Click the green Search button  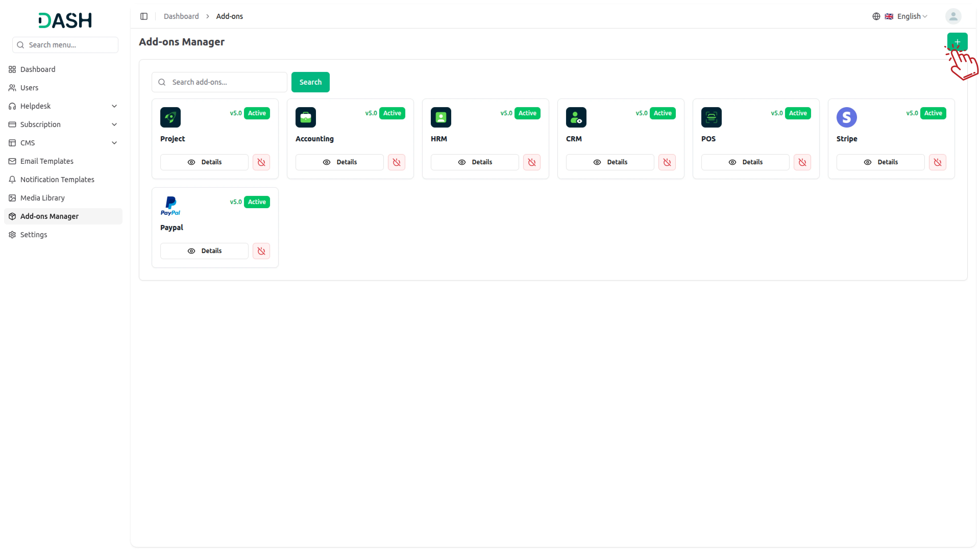[310, 82]
